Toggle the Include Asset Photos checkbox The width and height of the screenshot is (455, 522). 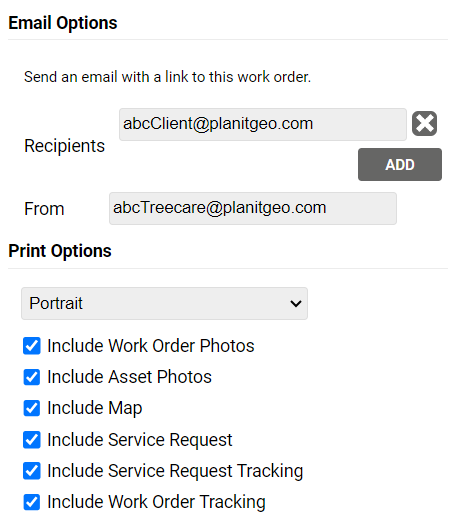click(32, 377)
